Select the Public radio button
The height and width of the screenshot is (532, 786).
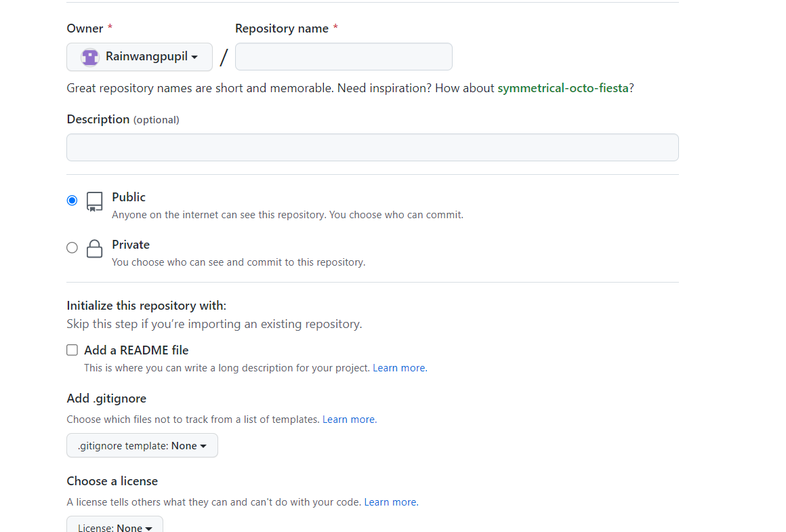tap(73, 201)
